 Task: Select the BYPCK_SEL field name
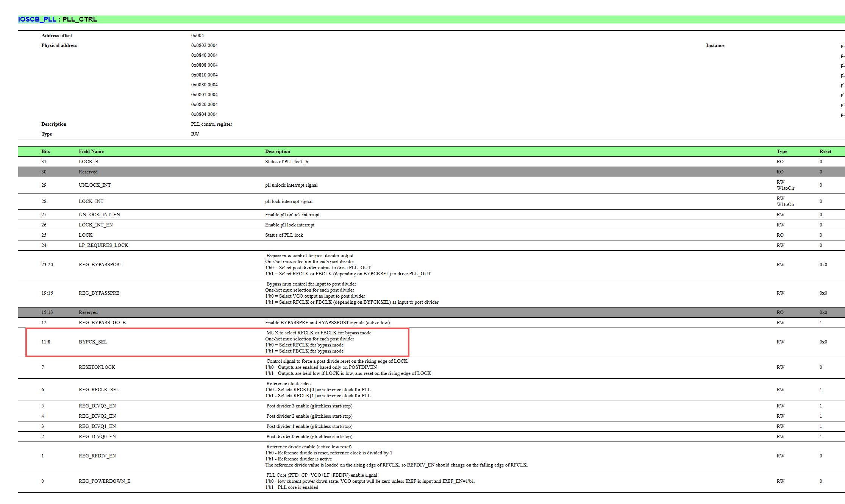tap(93, 342)
